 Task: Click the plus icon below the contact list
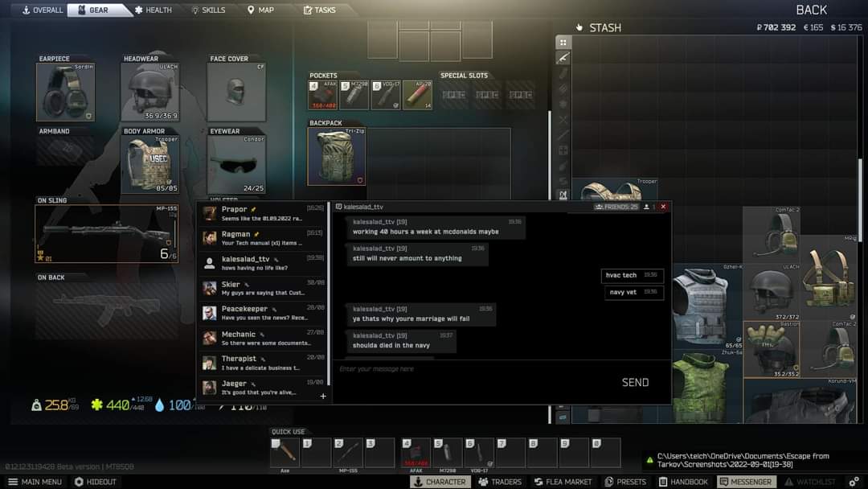(323, 396)
